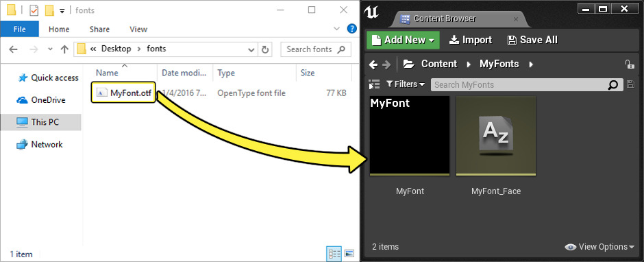Go forward in Content Browser history
Viewport: 644px width, 262px height.
coord(386,64)
